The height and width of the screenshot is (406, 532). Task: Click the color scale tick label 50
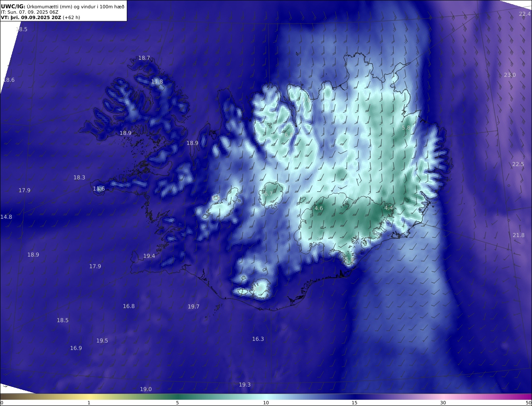pyautogui.click(x=528, y=403)
